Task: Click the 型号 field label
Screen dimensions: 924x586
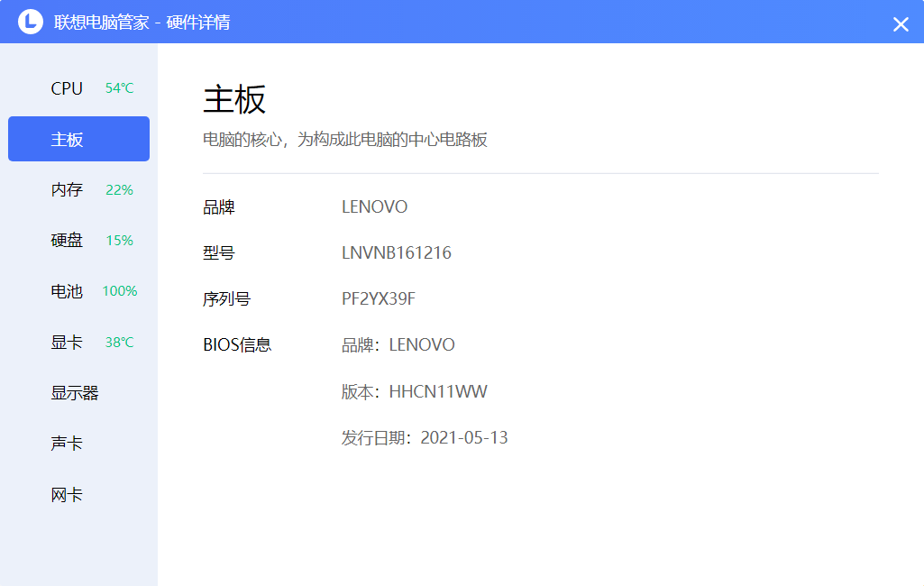Action: tap(219, 253)
